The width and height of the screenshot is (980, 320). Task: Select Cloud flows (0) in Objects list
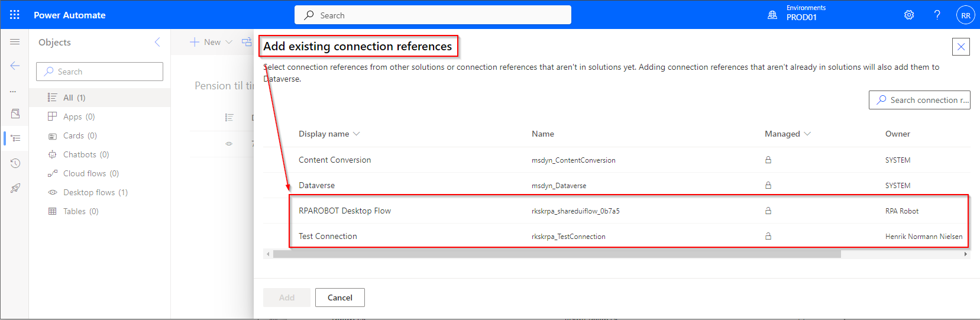point(99,173)
